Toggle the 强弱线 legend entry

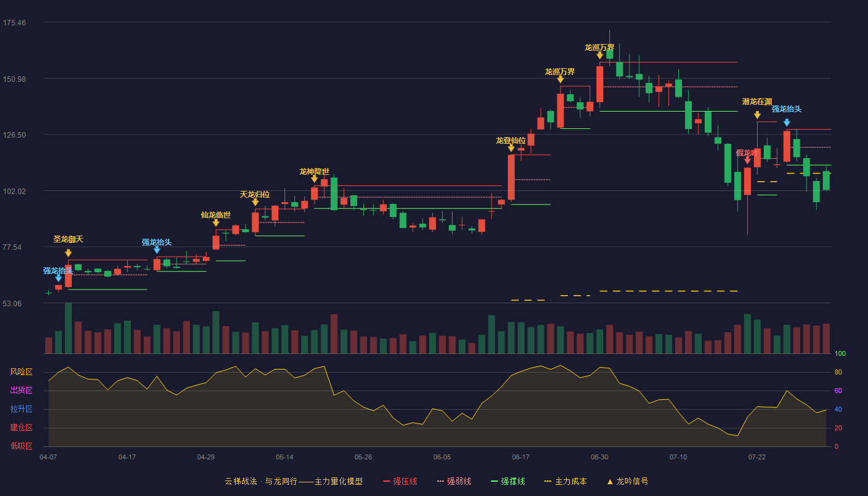coord(454,481)
